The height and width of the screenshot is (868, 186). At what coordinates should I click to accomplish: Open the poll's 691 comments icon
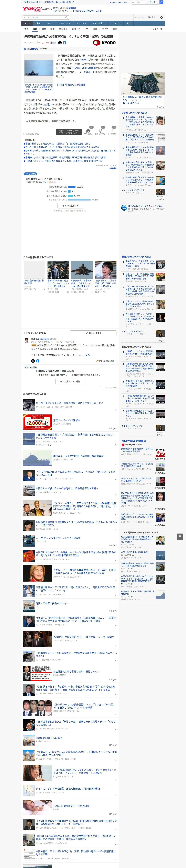[x=46, y=182]
